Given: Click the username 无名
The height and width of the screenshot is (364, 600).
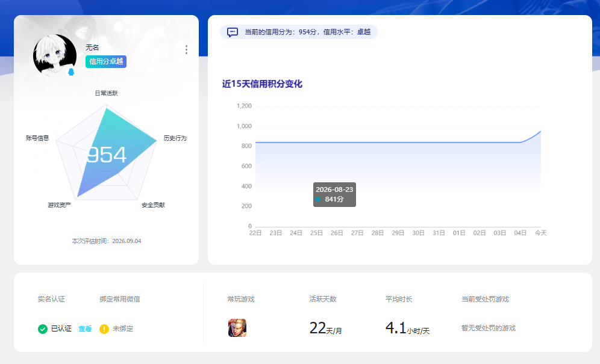Looking at the screenshot, I should click(92, 48).
